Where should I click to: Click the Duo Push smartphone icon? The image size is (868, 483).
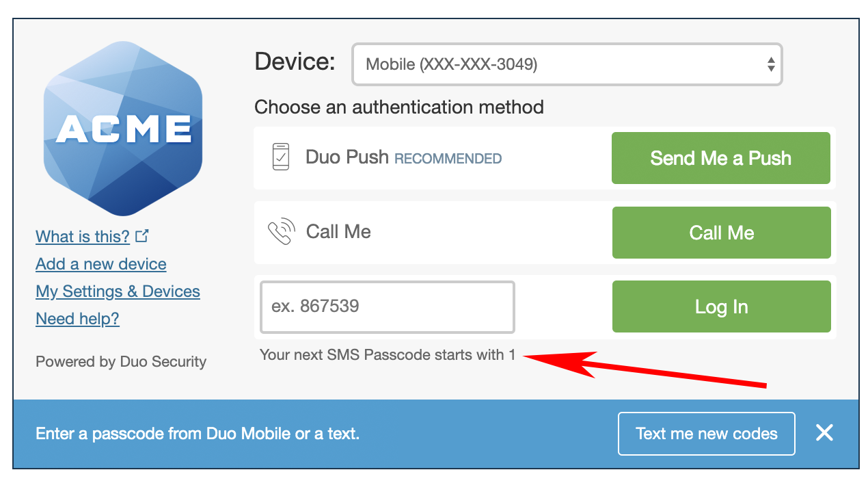[x=282, y=157]
